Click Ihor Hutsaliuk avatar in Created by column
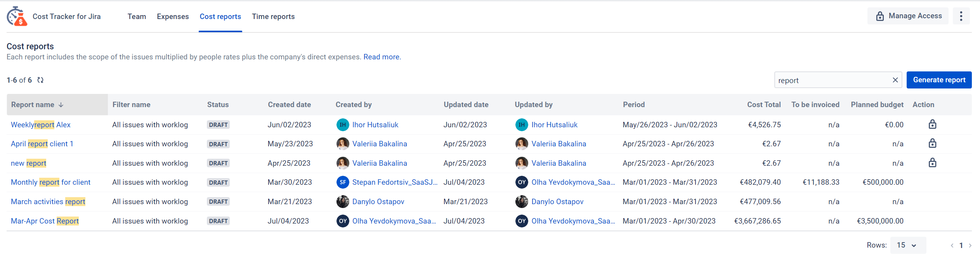The height and width of the screenshot is (267, 980). [x=343, y=125]
